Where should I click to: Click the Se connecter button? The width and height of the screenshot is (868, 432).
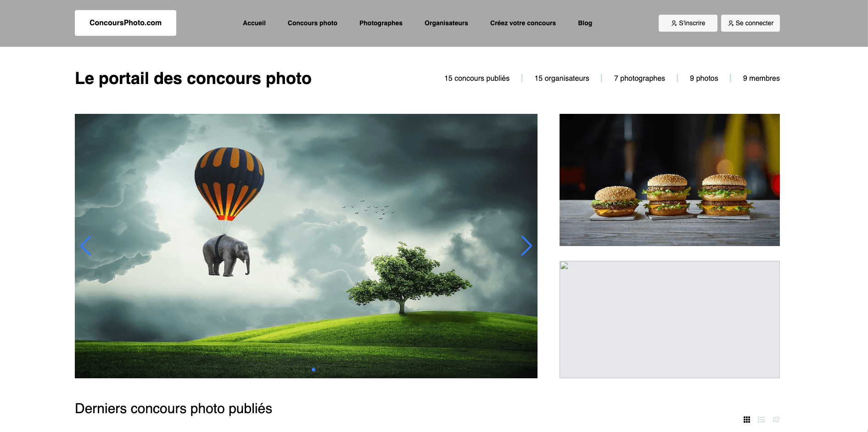tap(750, 23)
